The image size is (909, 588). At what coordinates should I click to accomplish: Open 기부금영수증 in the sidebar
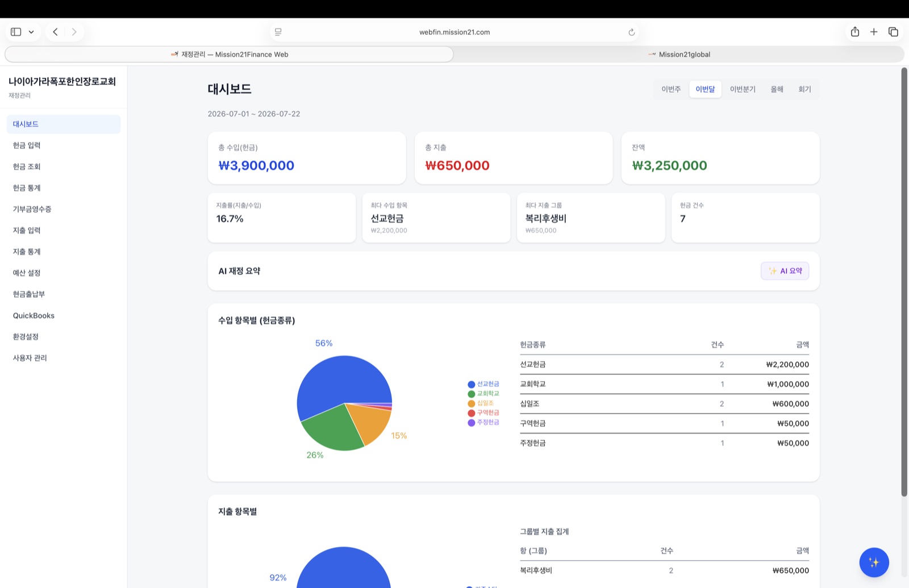pyautogui.click(x=64, y=209)
